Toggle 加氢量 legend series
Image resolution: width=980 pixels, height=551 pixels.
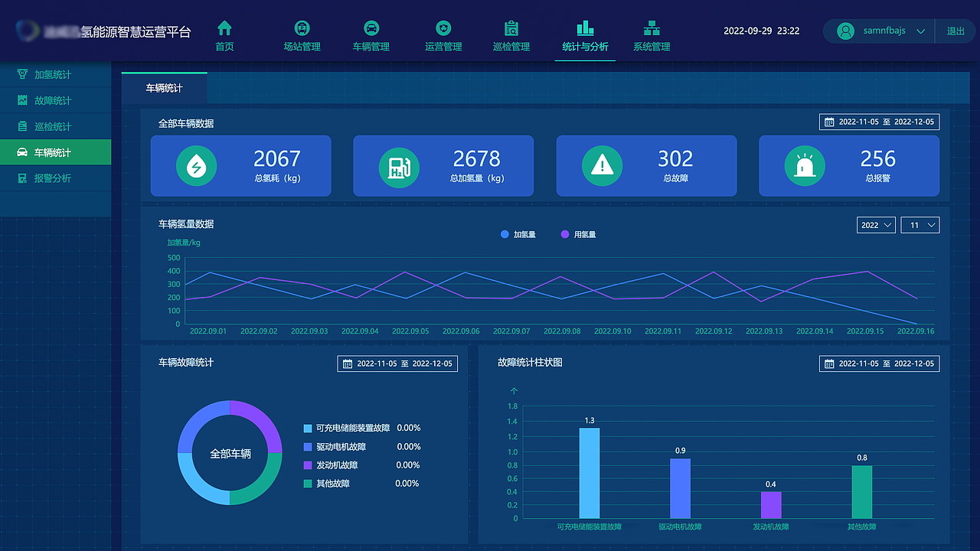pos(518,234)
